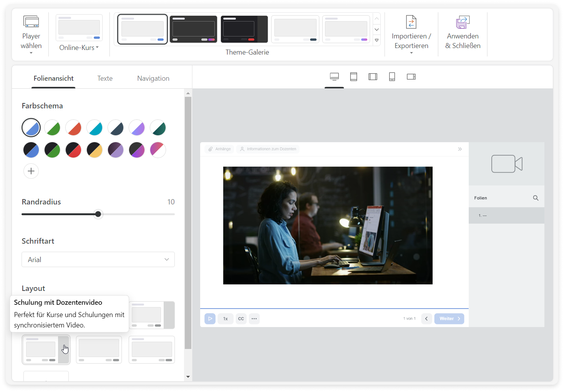Open the Schriftart Arial dropdown
The image size is (564, 392).
[98, 259]
